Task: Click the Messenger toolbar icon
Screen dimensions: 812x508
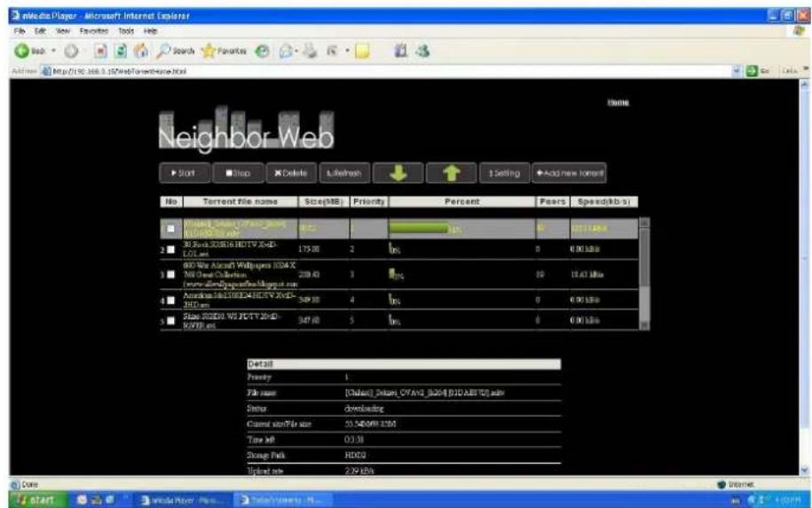Action: pyautogui.click(x=422, y=51)
